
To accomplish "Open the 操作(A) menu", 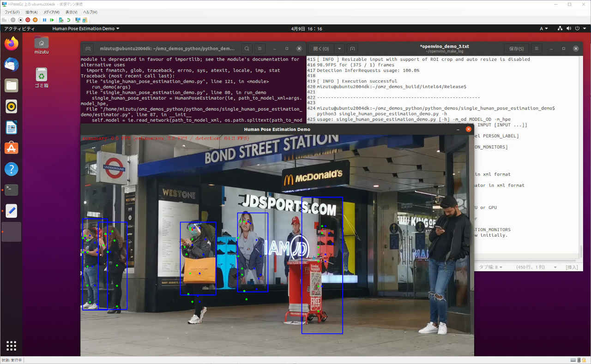I will point(32,12).
